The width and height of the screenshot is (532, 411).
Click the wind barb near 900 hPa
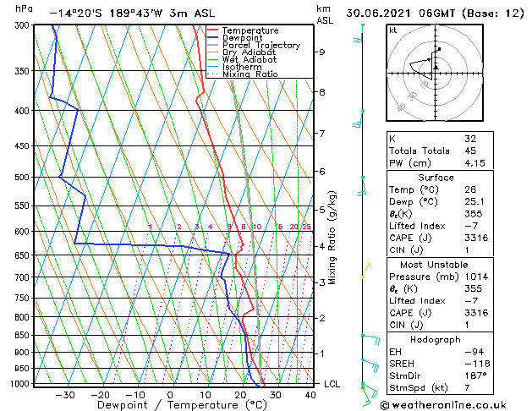(x=370, y=365)
